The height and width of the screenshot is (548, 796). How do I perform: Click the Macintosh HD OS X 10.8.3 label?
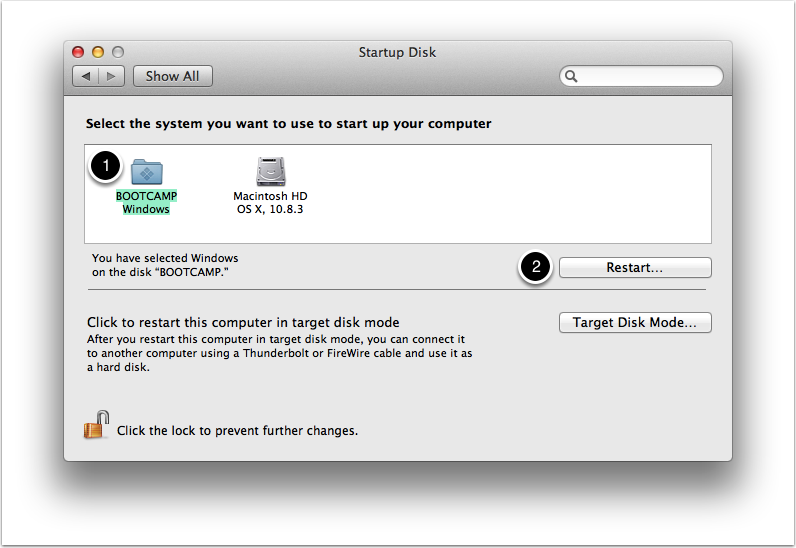(x=270, y=203)
